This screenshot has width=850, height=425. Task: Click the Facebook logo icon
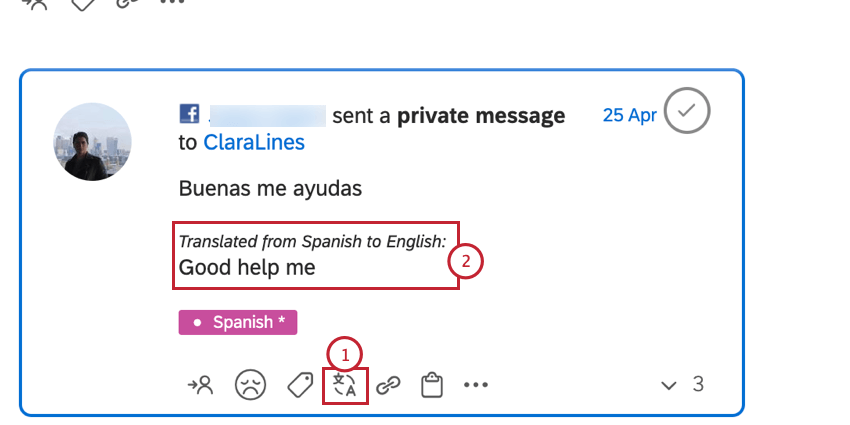tap(189, 114)
